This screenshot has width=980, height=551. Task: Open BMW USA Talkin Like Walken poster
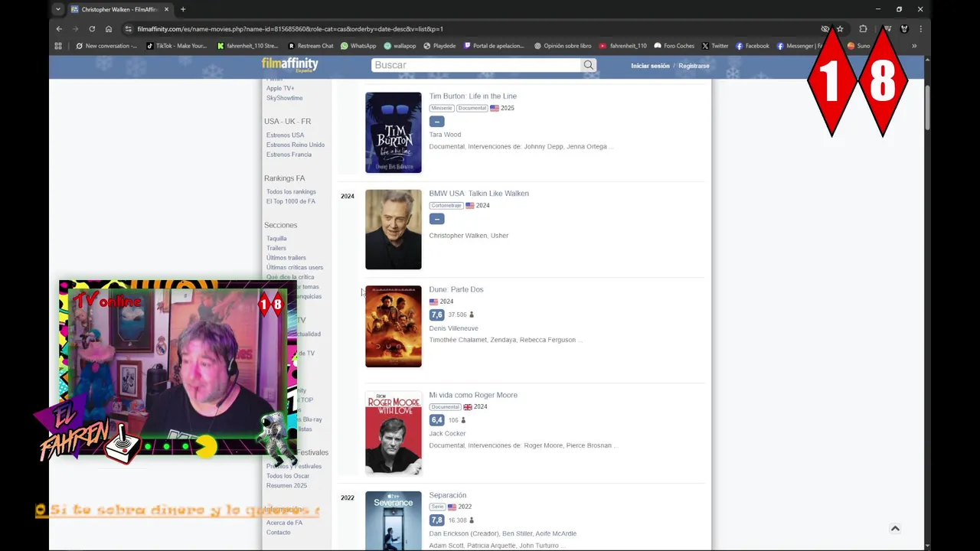click(x=393, y=230)
